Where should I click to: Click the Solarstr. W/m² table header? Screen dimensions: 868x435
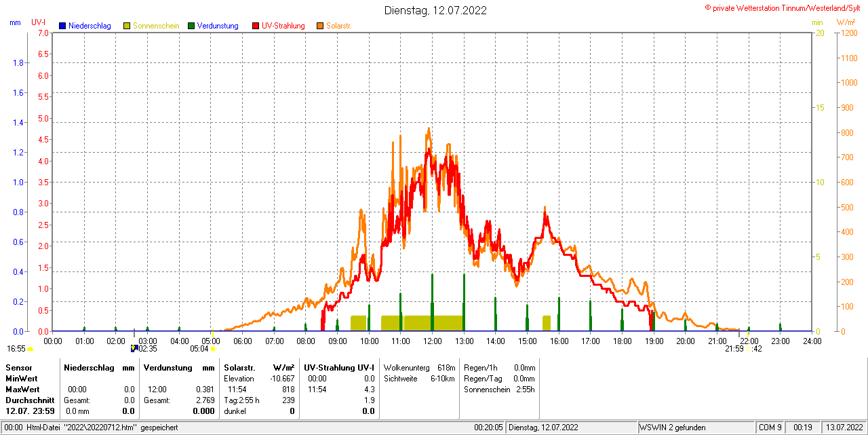(x=260, y=367)
